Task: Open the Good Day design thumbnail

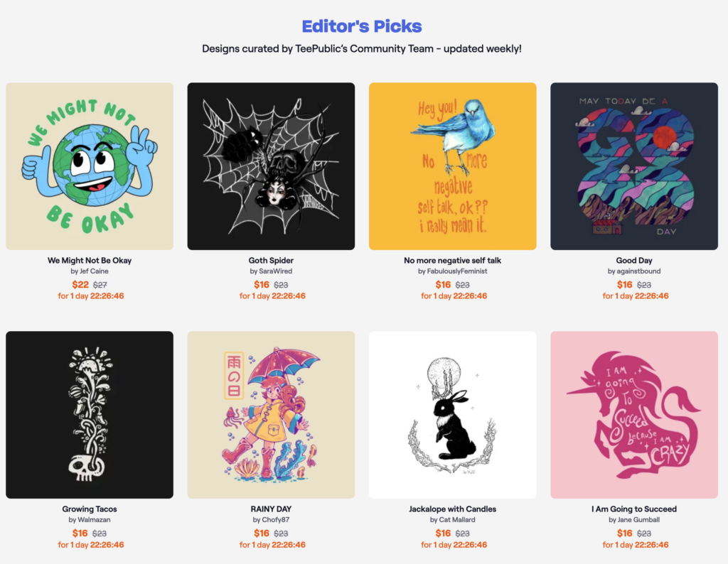Action: click(634, 166)
